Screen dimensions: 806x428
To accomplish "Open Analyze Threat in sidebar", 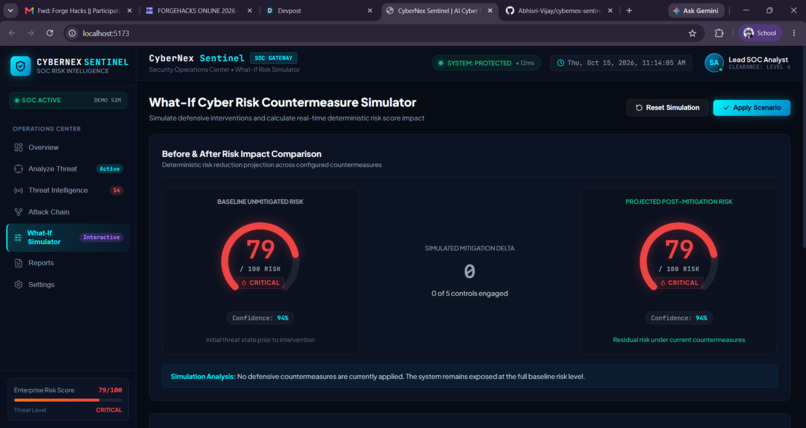I will [x=67, y=169].
